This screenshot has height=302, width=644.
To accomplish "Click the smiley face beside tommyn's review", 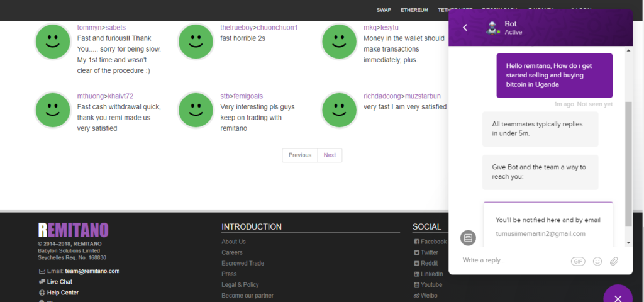I will 53,42.
